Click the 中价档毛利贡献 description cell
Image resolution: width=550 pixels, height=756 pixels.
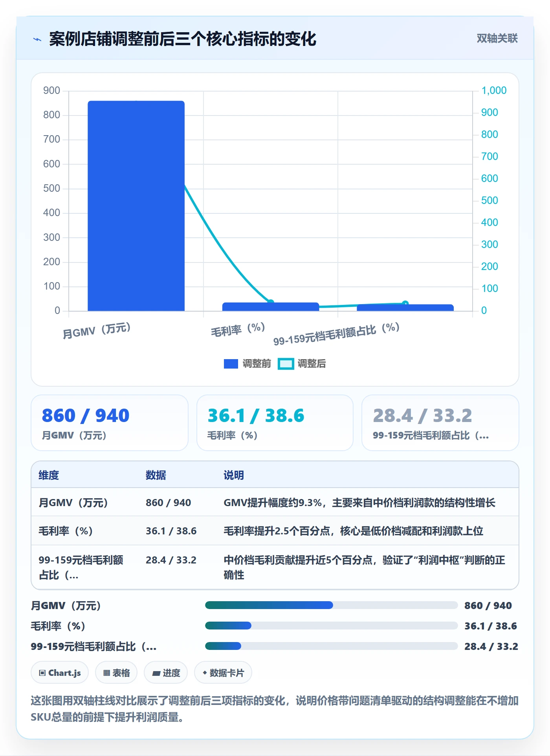pos(365,567)
